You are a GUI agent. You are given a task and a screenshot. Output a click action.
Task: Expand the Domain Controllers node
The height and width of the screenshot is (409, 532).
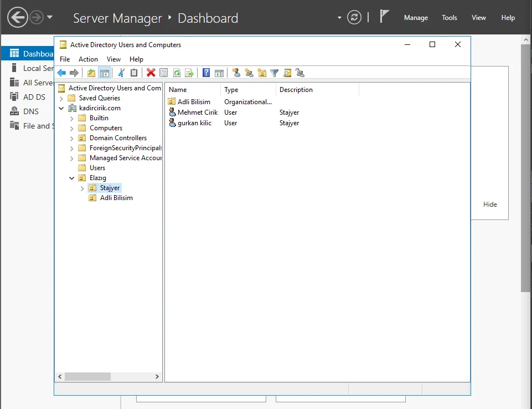pyautogui.click(x=71, y=139)
